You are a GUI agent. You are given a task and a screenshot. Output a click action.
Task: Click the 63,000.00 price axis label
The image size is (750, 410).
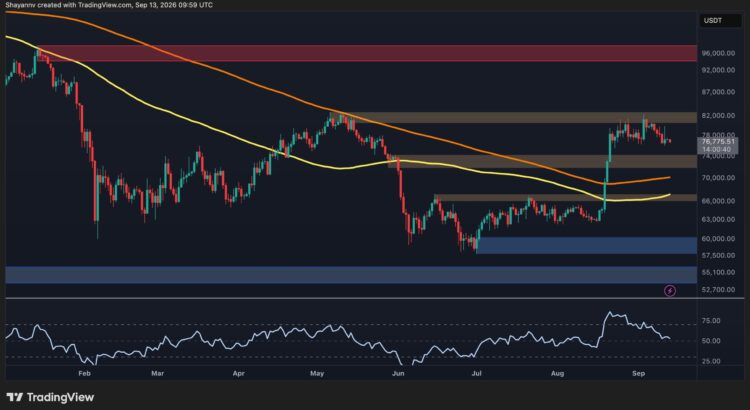tap(718, 220)
